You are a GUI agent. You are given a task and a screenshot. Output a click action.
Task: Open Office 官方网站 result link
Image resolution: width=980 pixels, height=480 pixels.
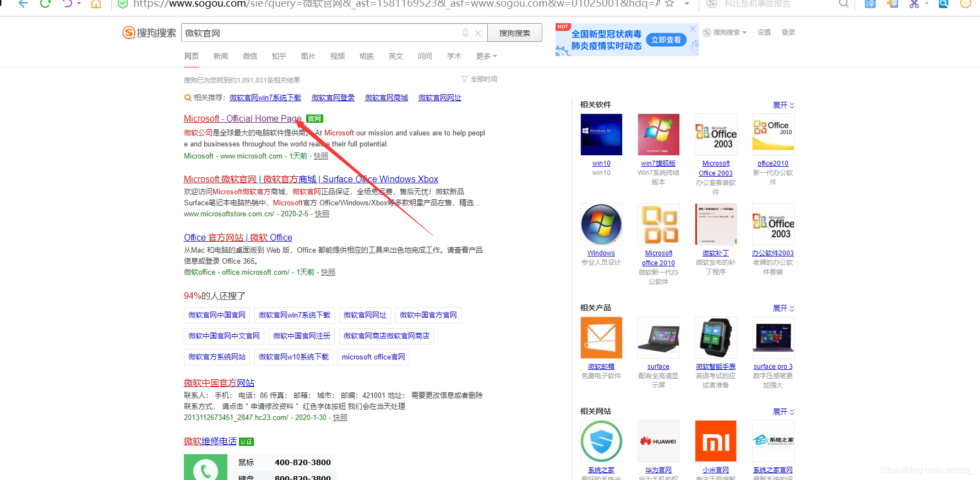(238, 238)
